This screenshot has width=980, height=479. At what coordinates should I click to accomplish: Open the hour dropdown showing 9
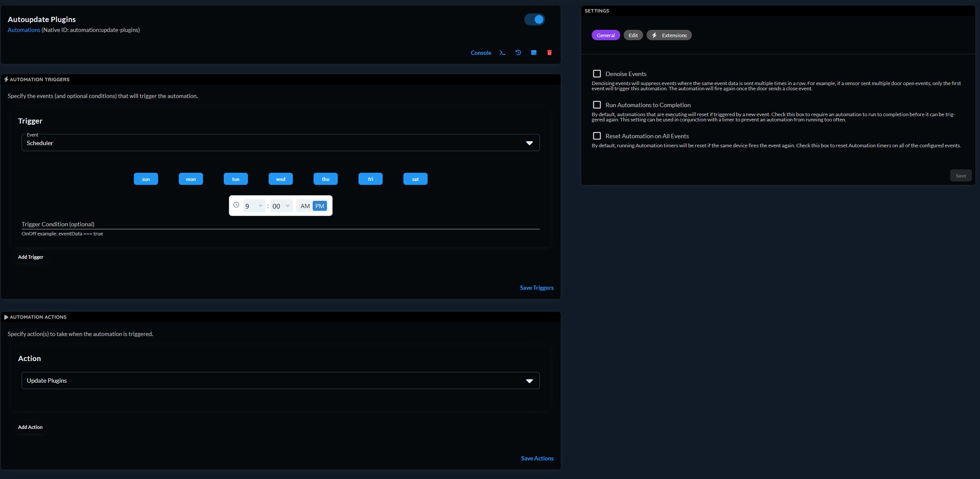(254, 206)
